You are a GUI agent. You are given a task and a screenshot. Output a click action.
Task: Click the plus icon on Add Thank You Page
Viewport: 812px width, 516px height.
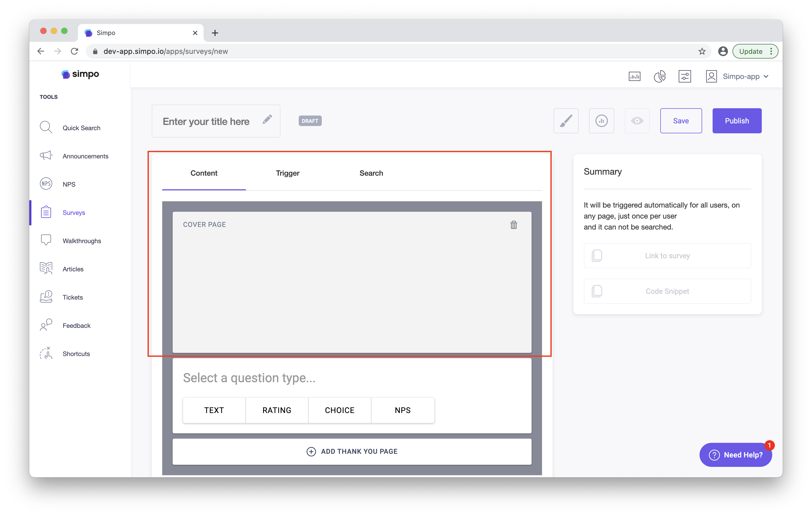coord(311,451)
